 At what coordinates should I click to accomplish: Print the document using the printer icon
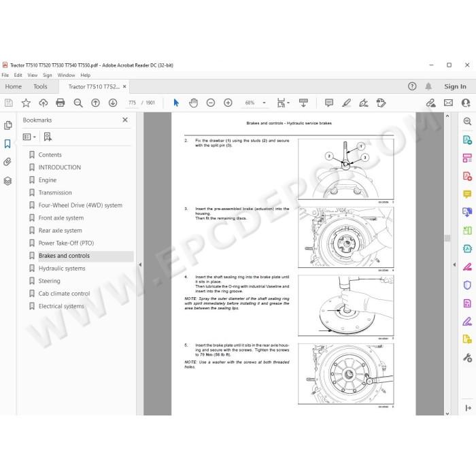pos(61,103)
